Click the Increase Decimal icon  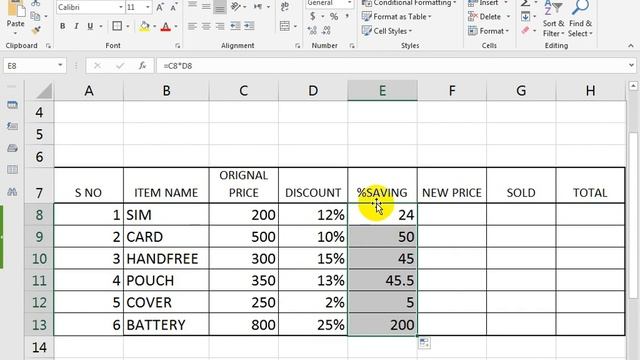(312, 31)
